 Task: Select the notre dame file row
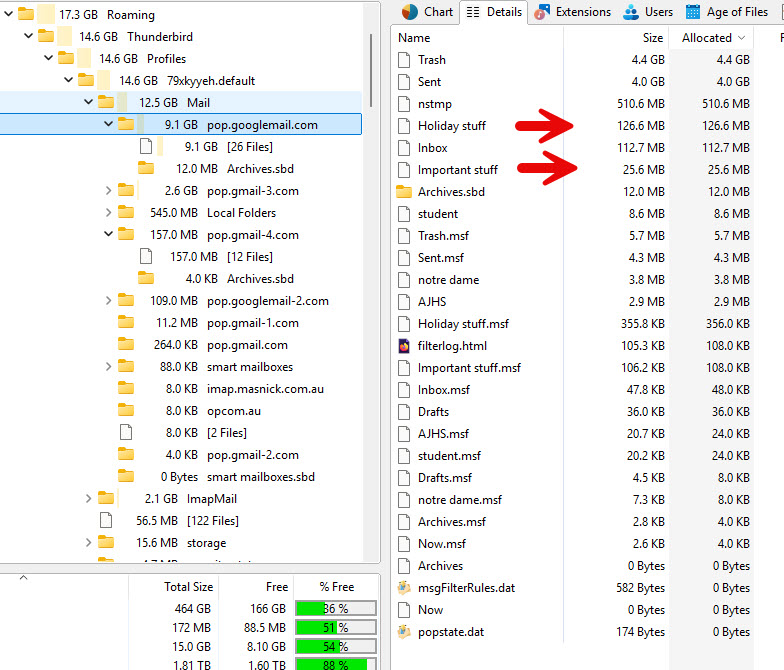[x=574, y=280]
